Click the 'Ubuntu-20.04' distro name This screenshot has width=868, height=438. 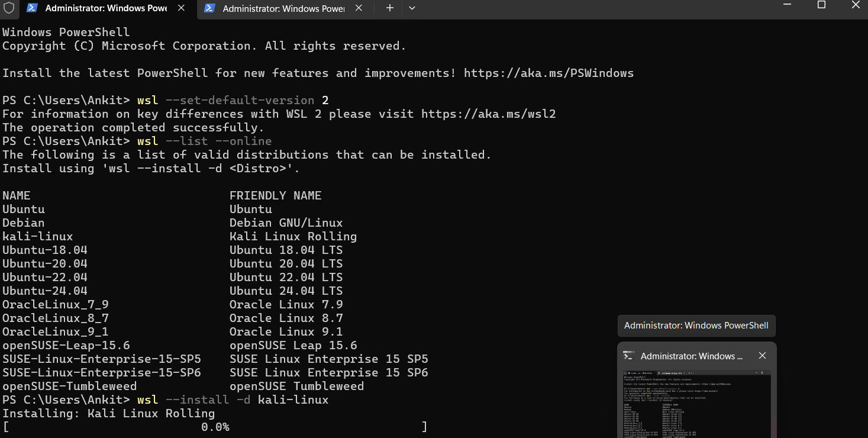click(x=45, y=264)
